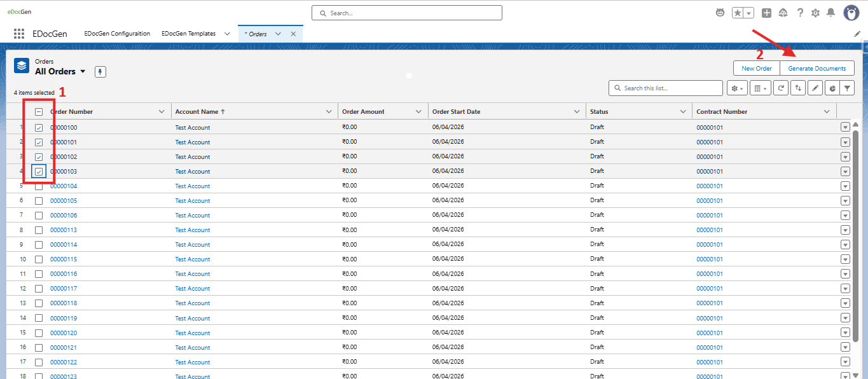Screen dimensions: 868x379
Task: Open the global actions plus icon
Action: 767,13
